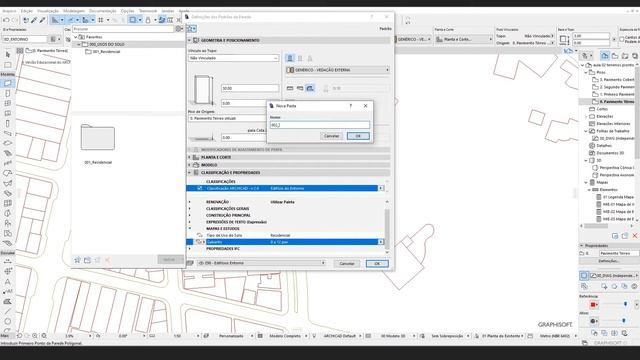Click Cancelar in the wall settings dialog
Screen dimensions: 640x360
pyautogui.click(x=347, y=264)
